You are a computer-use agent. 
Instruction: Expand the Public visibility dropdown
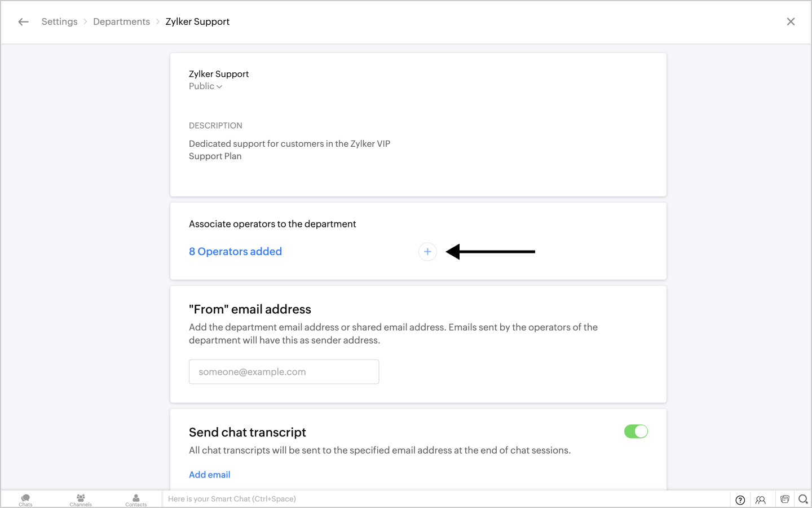[205, 86]
